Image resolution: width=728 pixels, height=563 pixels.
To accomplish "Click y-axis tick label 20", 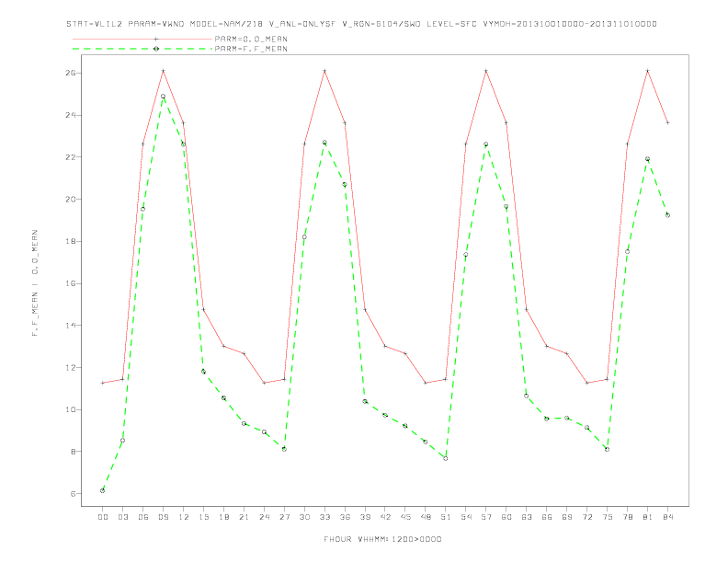I will click(70, 200).
